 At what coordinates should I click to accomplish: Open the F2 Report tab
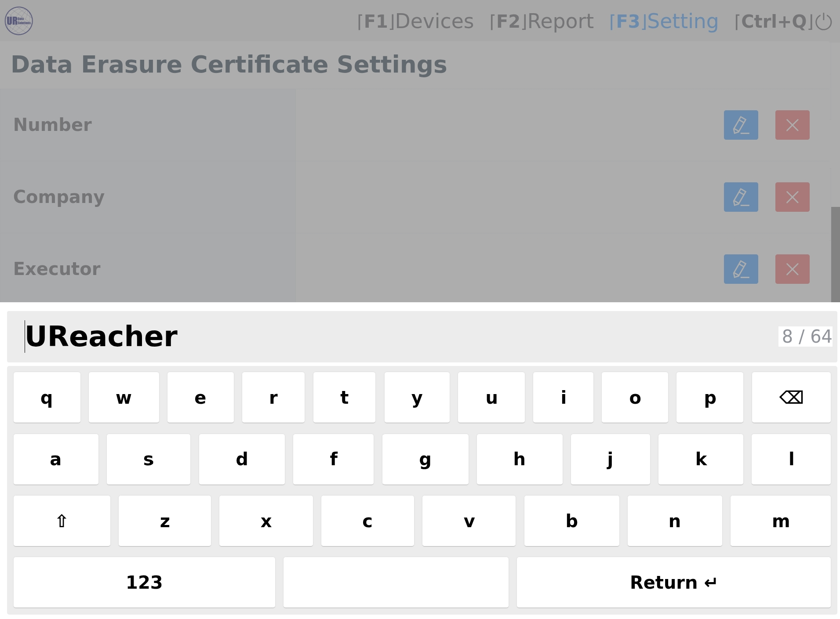click(x=542, y=22)
